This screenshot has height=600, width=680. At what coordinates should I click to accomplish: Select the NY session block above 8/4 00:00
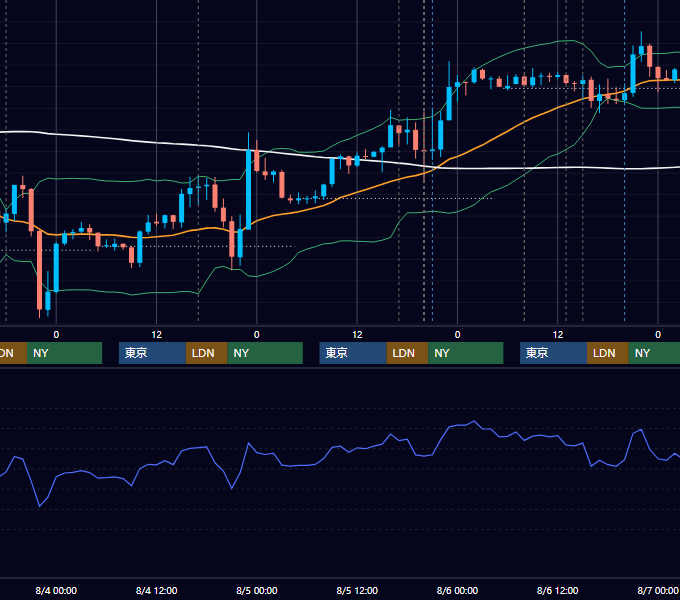click(x=64, y=353)
